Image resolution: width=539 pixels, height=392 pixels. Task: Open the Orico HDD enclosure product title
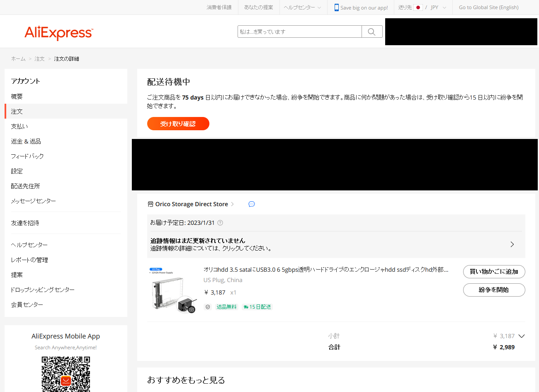pos(326,270)
